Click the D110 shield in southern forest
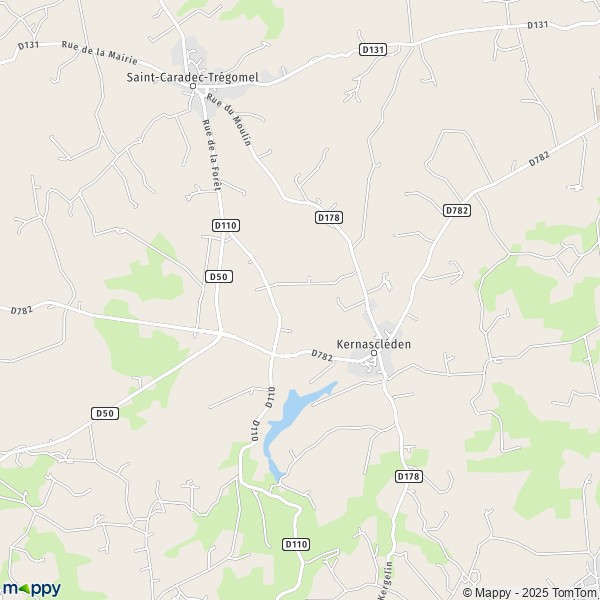 [296, 545]
